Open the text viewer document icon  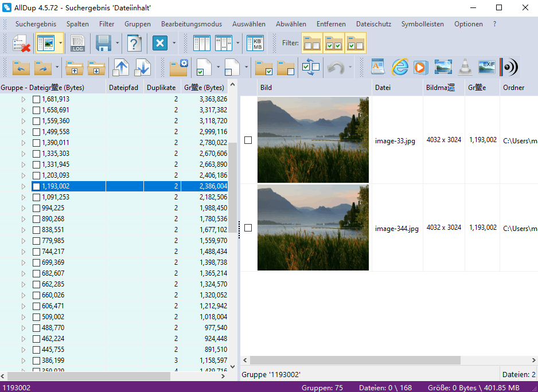378,67
